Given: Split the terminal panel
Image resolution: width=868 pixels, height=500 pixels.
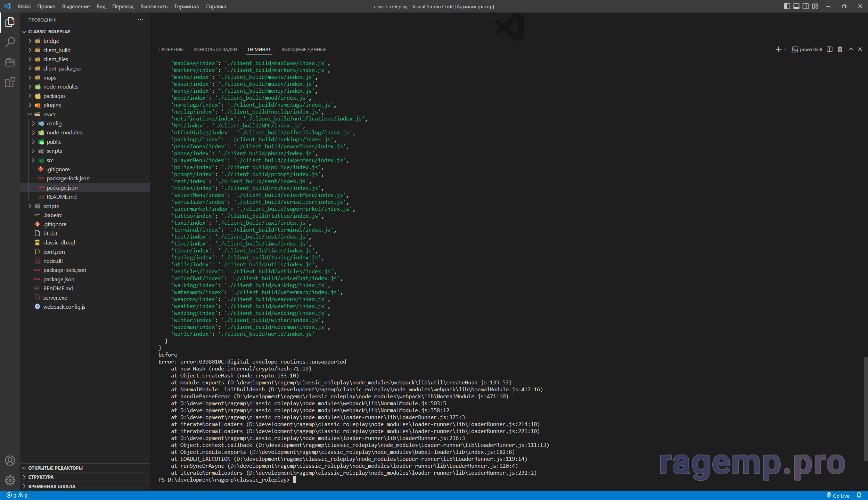Looking at the screenshot, I should [x=829, y=49].
